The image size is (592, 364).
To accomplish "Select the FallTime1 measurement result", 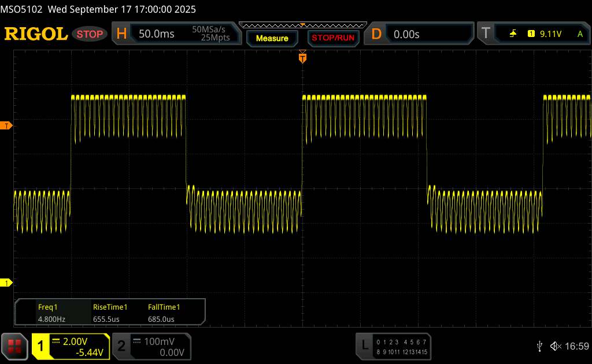I will click(164, 313).
